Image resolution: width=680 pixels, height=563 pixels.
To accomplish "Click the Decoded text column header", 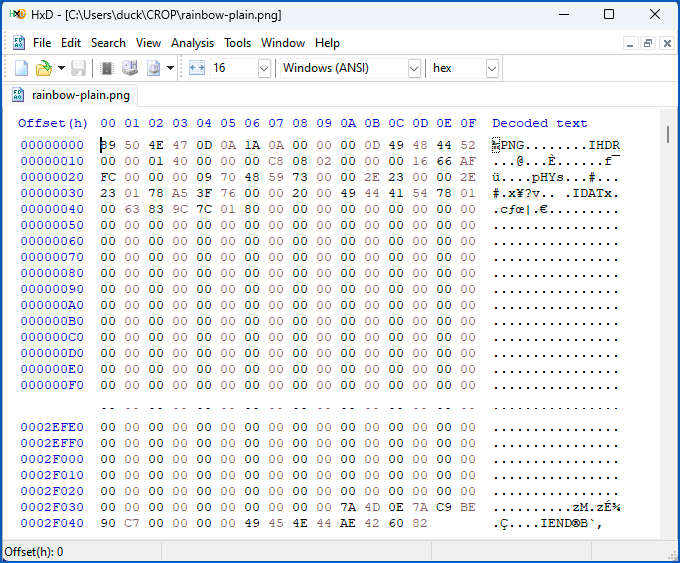I will (x=540, y=123).
